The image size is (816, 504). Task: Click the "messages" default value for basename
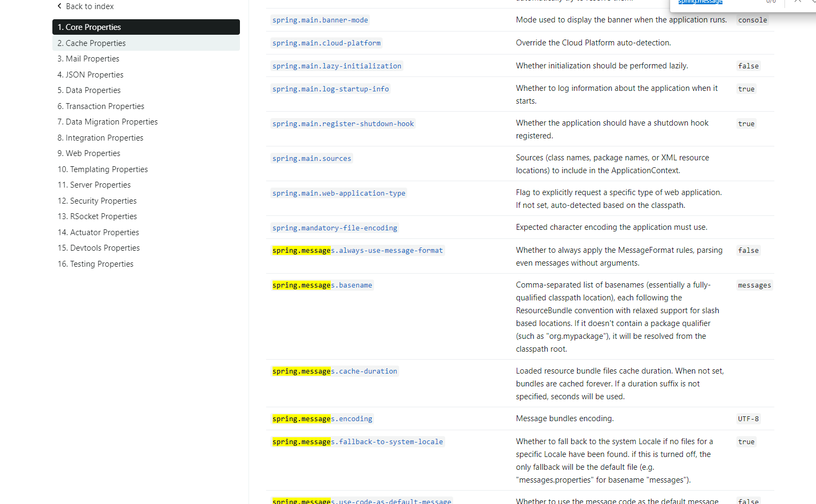(x=755, y=285)
